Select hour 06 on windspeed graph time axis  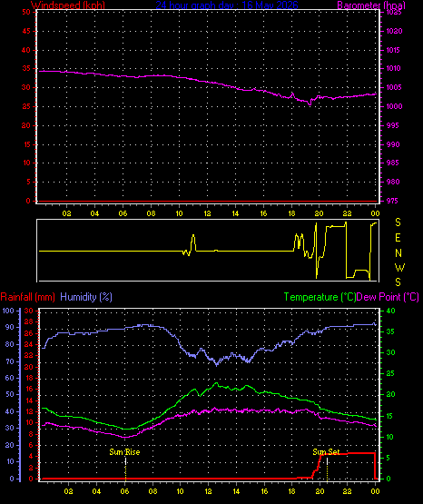click(x=123, y=213)
